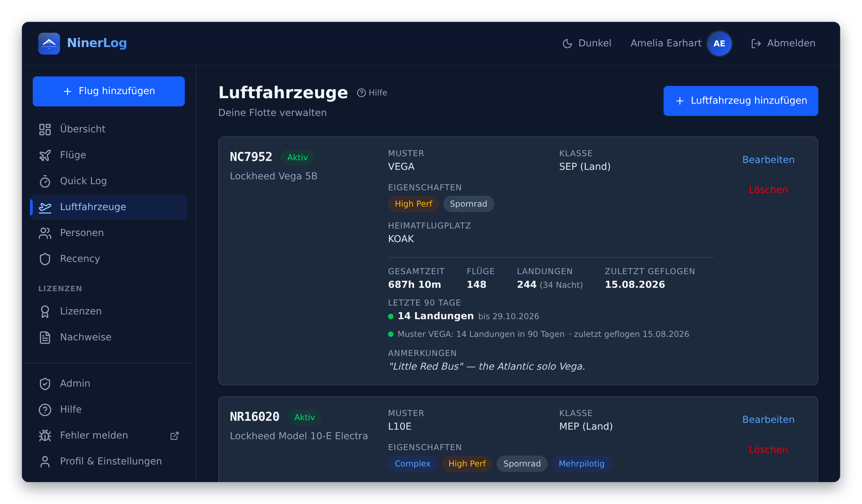Click the Übersicht dashboard icon

(x=45, y=129)
